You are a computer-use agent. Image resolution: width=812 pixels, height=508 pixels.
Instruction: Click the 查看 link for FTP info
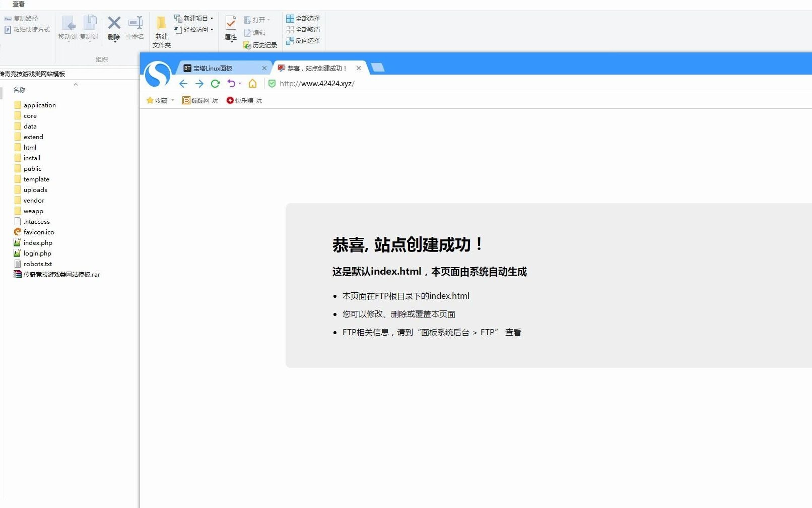pos(513,333)
